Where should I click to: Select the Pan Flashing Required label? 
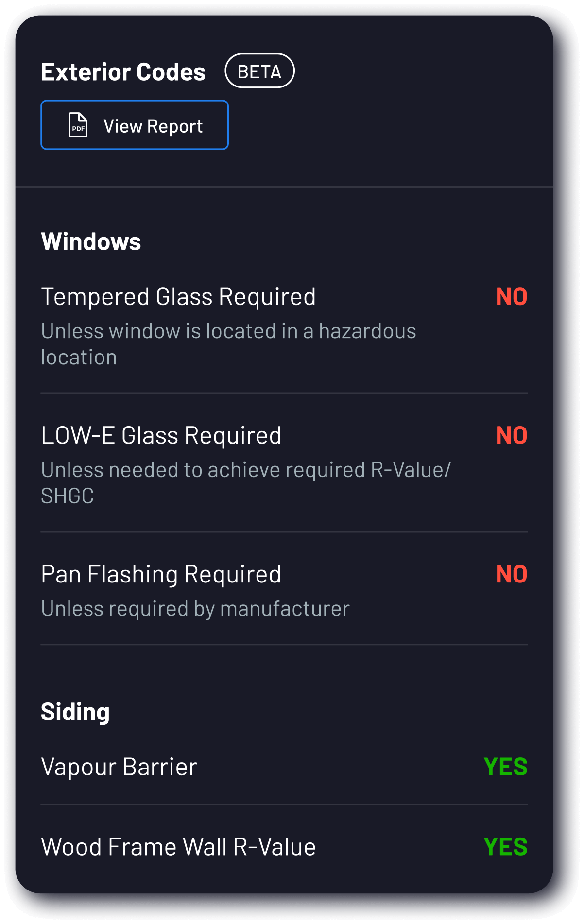click(x=161, y=574)
